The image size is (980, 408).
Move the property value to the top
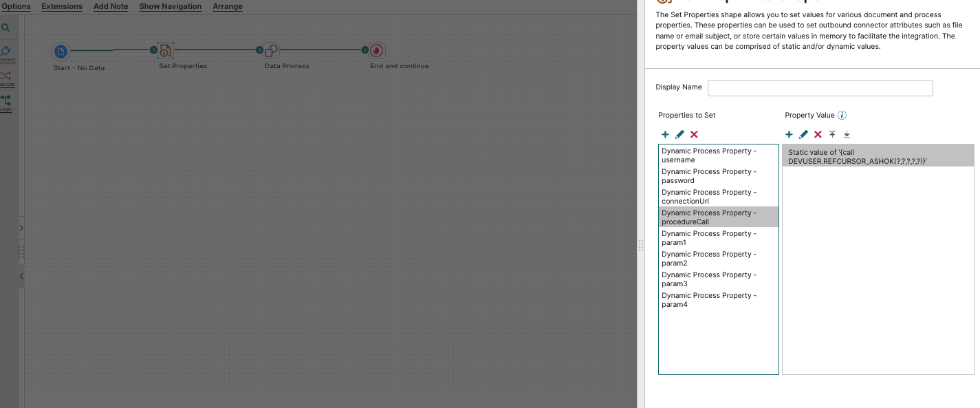(x=832, y=134)
